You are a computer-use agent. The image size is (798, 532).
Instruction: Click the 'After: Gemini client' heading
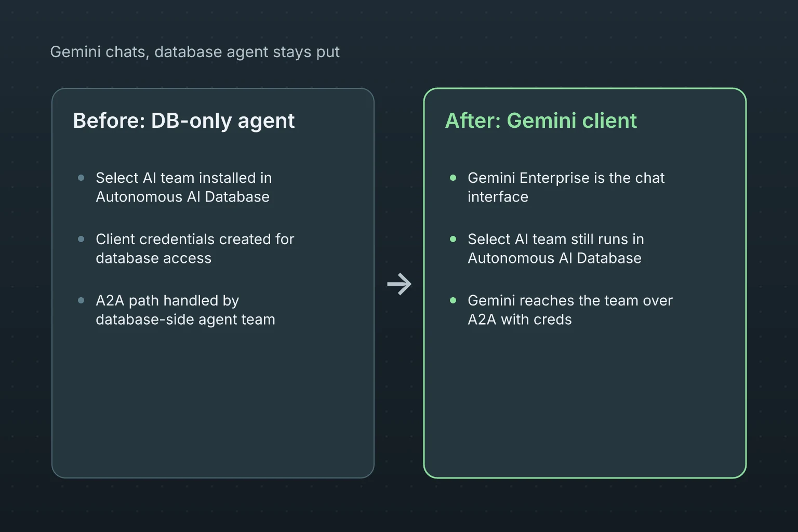(x=541, y=121)
